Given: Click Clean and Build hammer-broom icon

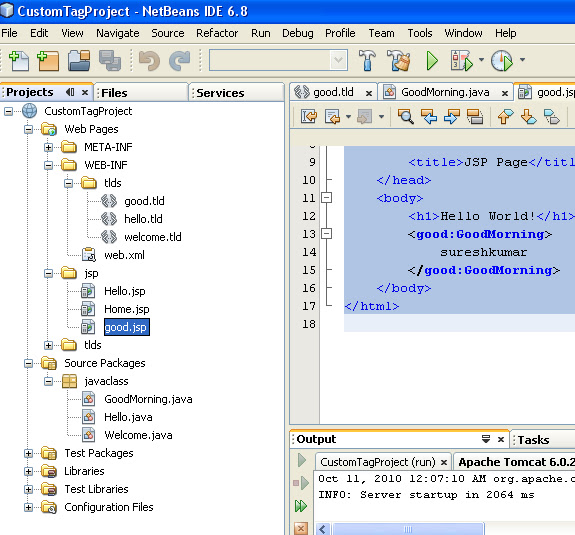Looking at the screenshot, I should pos(399,60).
